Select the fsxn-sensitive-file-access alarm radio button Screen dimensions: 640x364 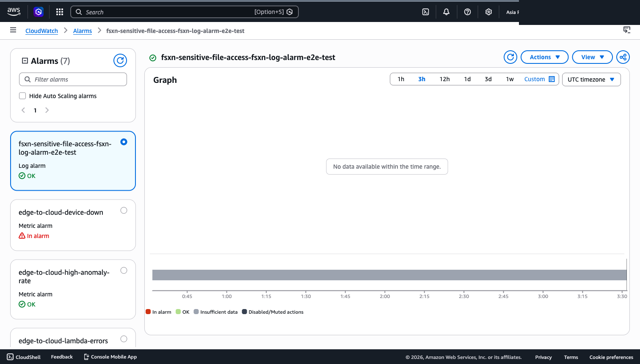pos(124,142)
